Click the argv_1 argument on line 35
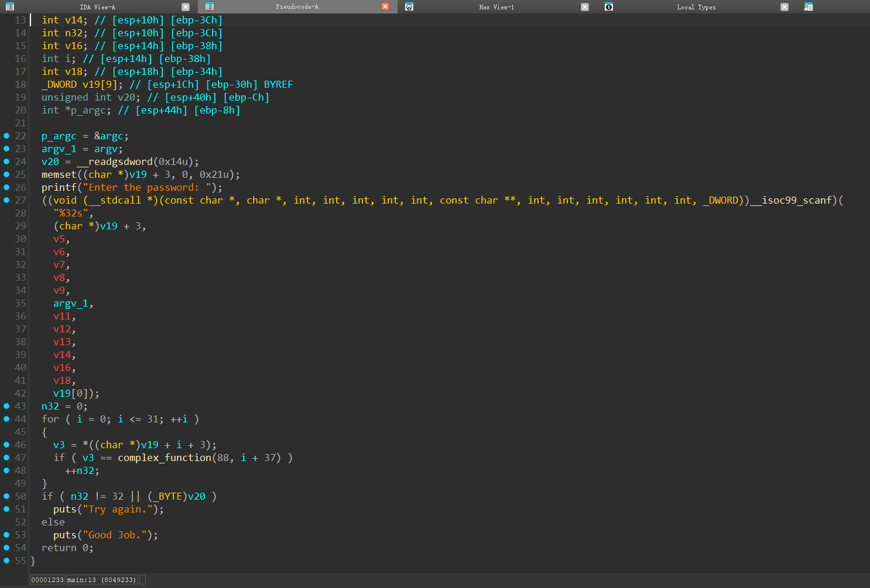The image size is (870, 588). [71, 303]
